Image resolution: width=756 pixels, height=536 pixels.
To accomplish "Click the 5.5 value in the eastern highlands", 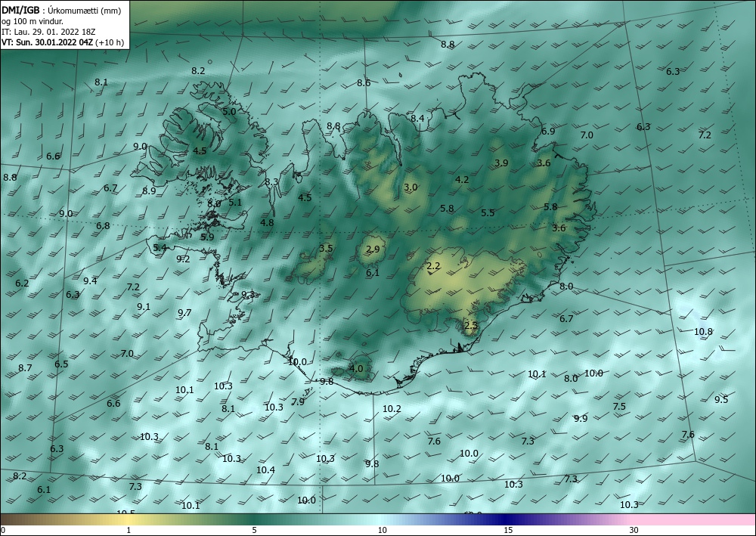I will 488,212.
